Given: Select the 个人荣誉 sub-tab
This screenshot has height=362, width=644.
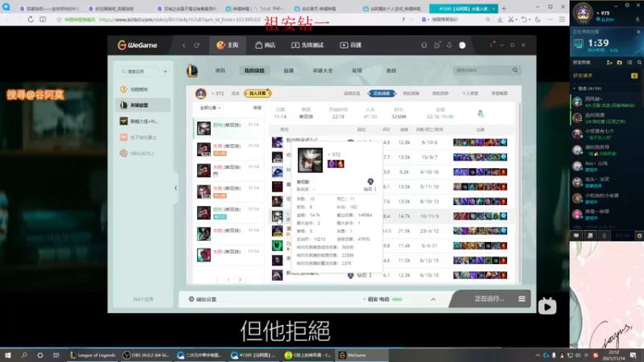Looking at the screenshot, I should (x=470, y=93).
